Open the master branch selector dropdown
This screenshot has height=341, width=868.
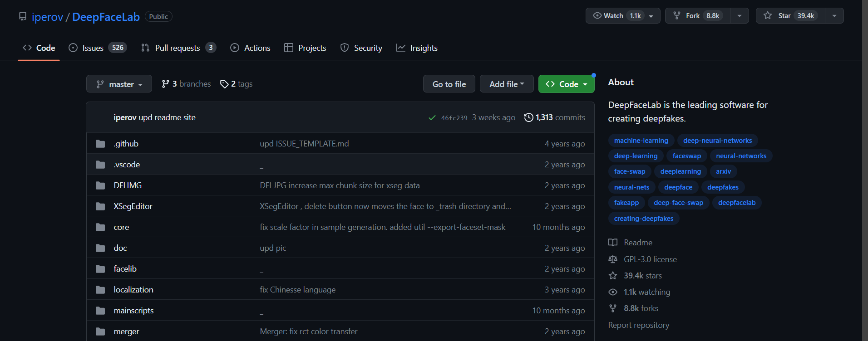click(x=119, y=84)
